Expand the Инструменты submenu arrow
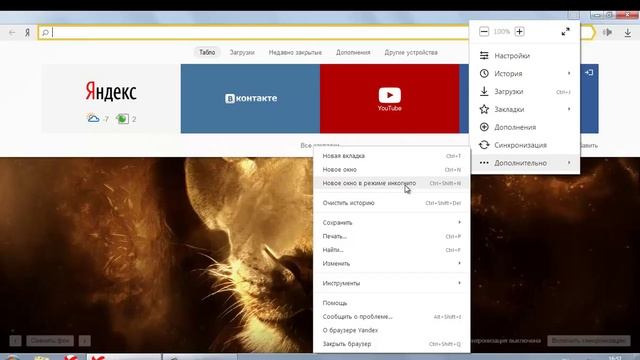 pyautogui.click(x=460, y=283)
